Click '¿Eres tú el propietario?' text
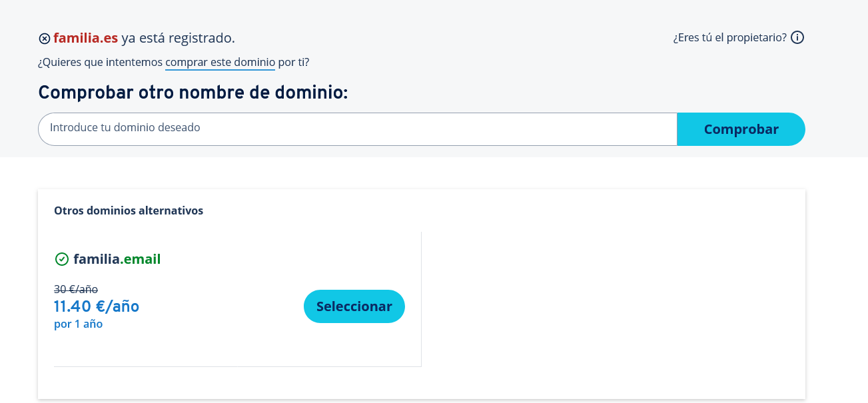868x403 pixels. coord(730,37)
